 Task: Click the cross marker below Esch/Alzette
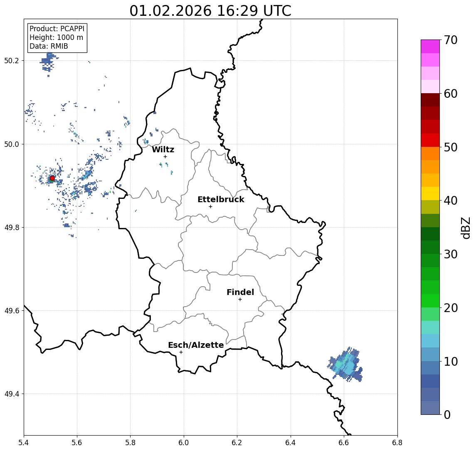181,352
